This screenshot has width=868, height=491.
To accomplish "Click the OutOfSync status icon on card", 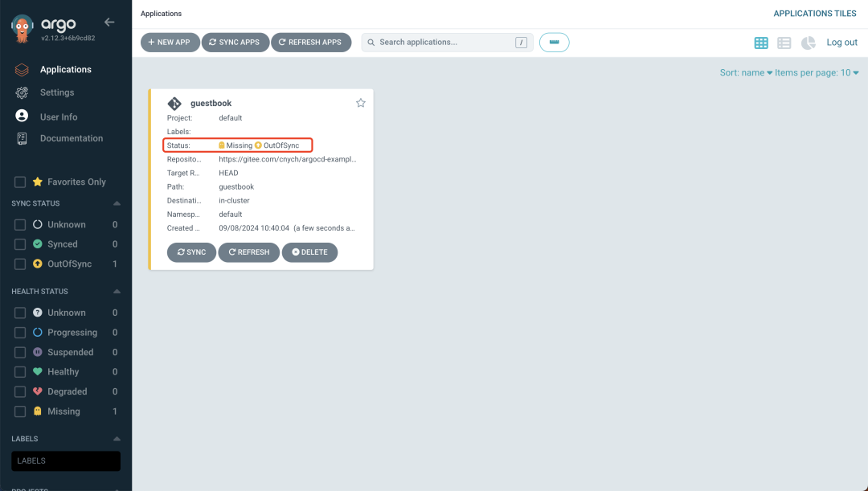I will point(258,145).
